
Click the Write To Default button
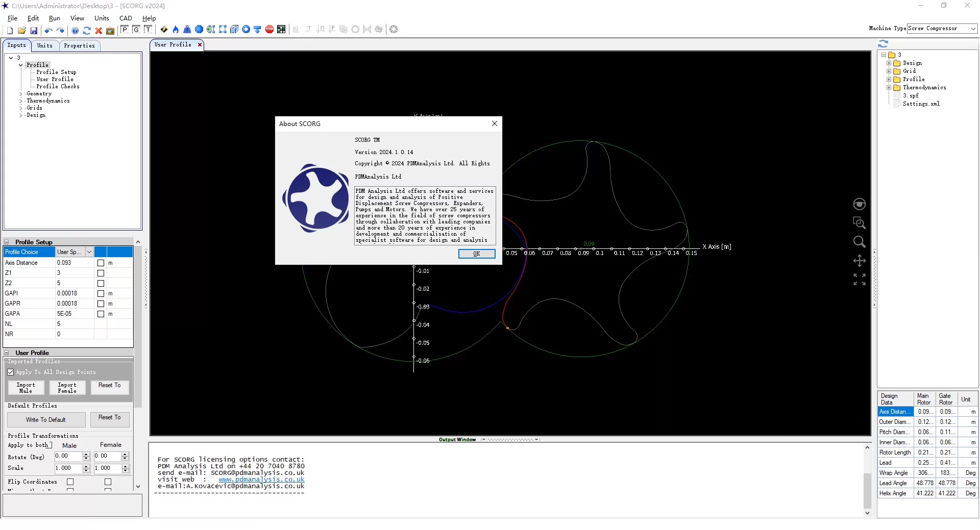(x=46, y=420)
